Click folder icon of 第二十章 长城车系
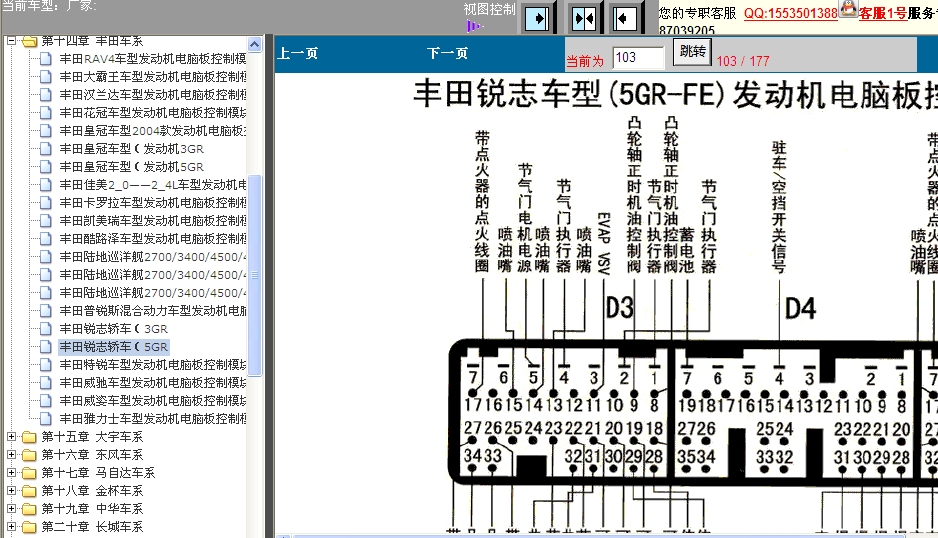 click(x=29, y=527)
